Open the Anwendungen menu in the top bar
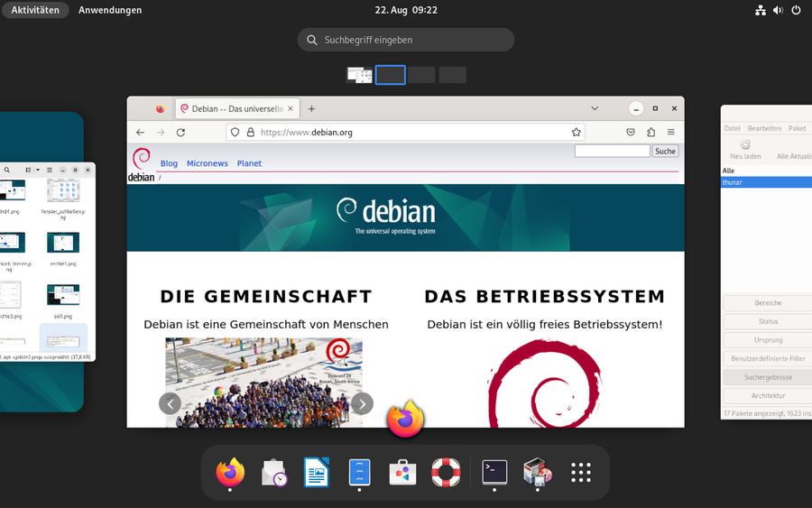Viewport: 812px width, 508px height. [110, 10]
